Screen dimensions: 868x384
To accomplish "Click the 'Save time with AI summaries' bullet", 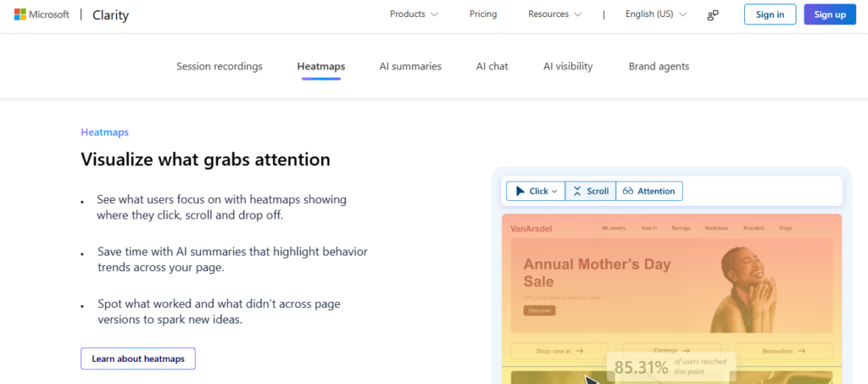I will (x=232, y=259).
